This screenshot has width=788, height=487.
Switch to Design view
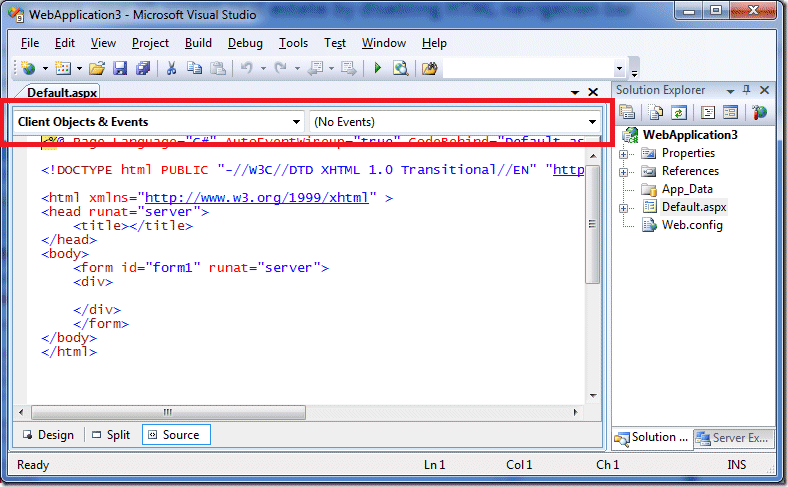pos(49,435)
